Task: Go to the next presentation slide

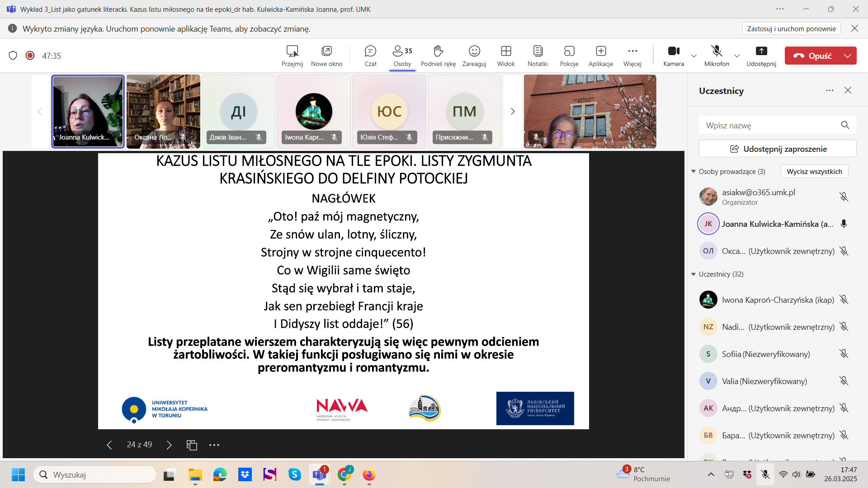Action: 169,445
